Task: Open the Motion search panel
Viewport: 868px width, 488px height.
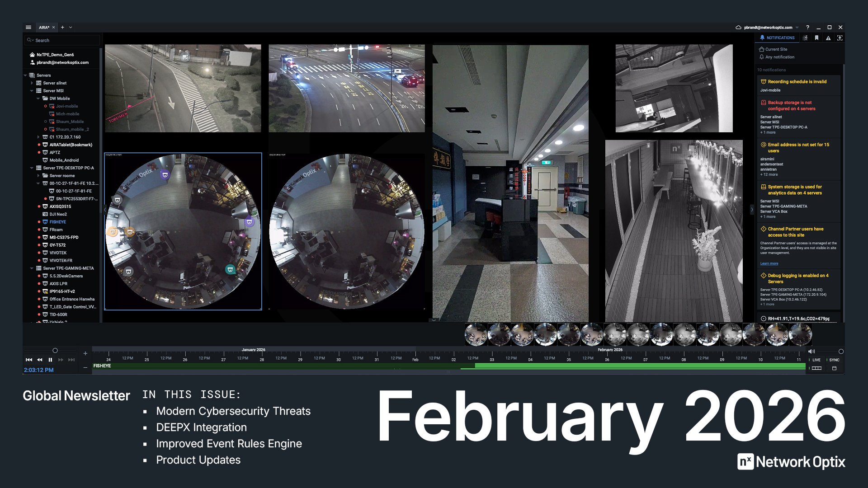Action: coord(806,38)
